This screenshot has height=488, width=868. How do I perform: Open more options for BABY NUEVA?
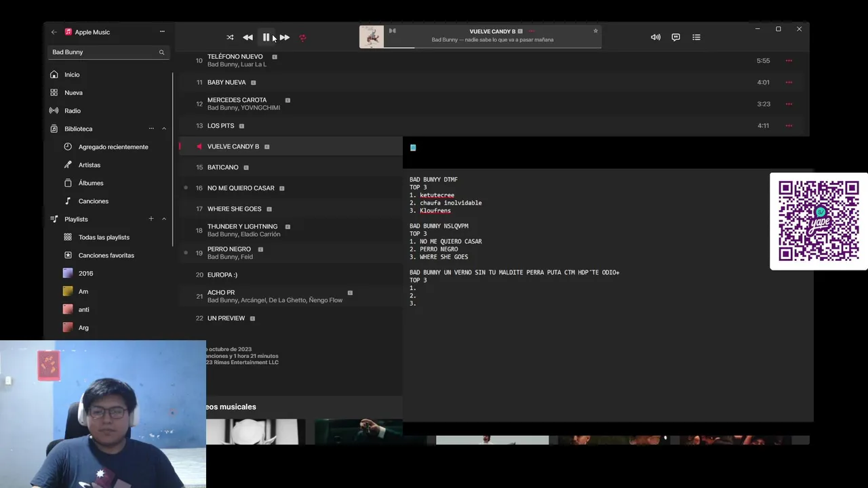[x=789, y=82]
